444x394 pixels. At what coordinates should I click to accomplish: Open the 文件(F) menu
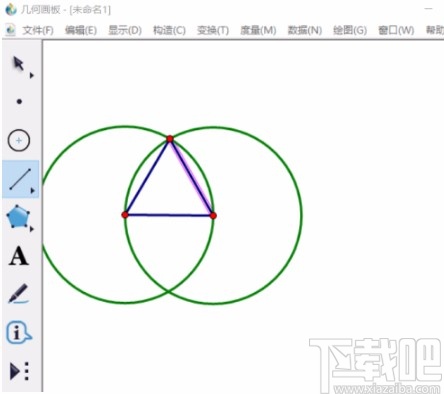tap(38, 30)
